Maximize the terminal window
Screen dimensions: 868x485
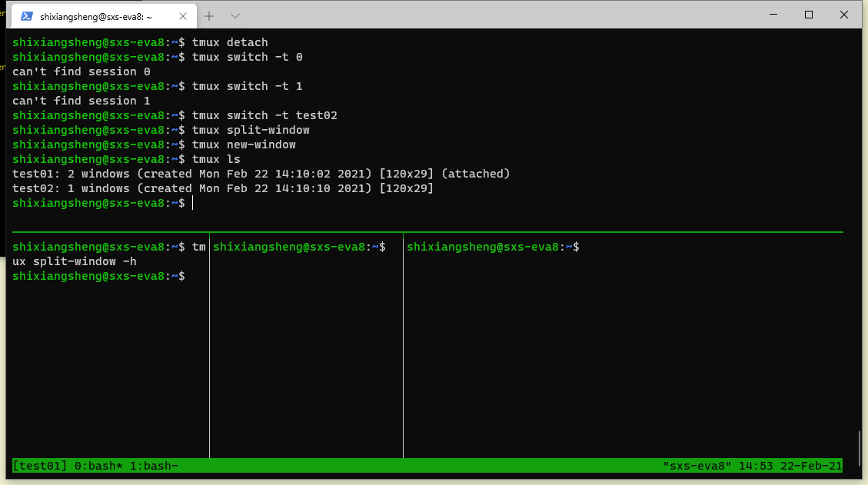tap(809, 15)
